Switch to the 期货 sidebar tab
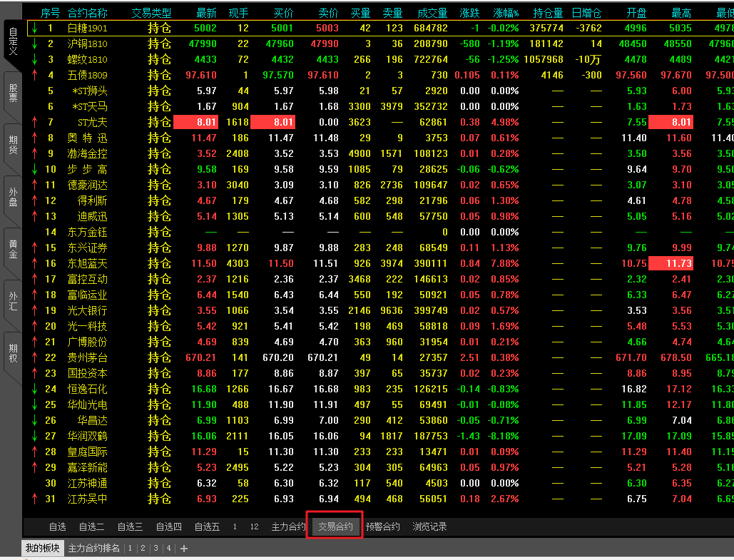This screenshot has height=560, width=734. point(12,145)
